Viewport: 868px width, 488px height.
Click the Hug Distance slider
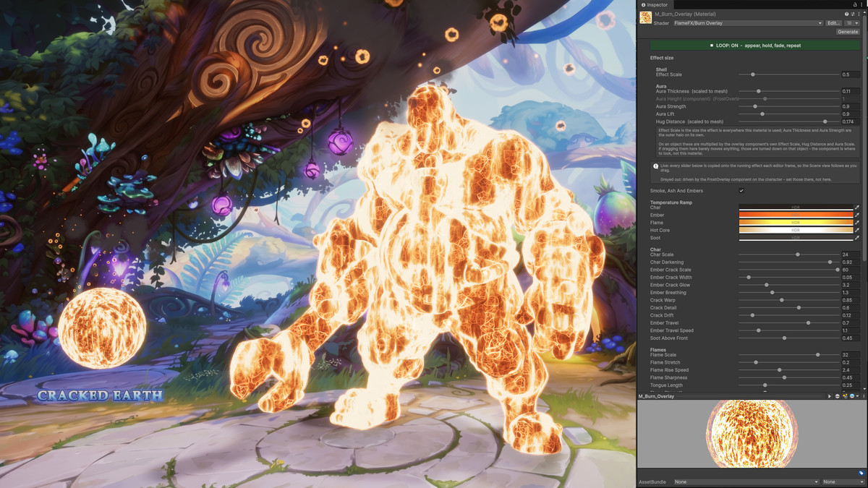[x=788, y=121]
